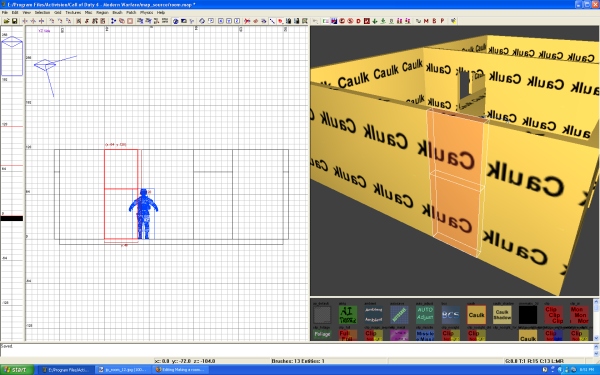Screen dimensions: 600x375
Task: Open the Brush menu
Action: (117, 13)
